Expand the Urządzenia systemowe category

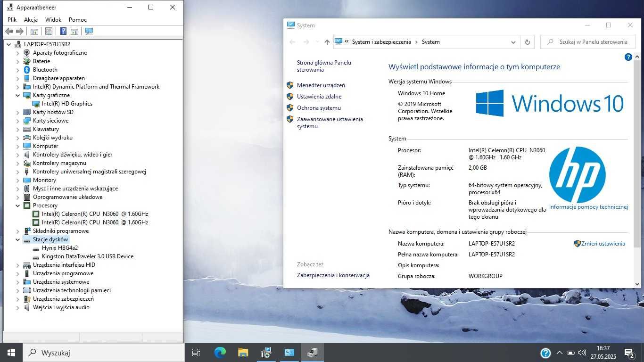pos(18,282)
